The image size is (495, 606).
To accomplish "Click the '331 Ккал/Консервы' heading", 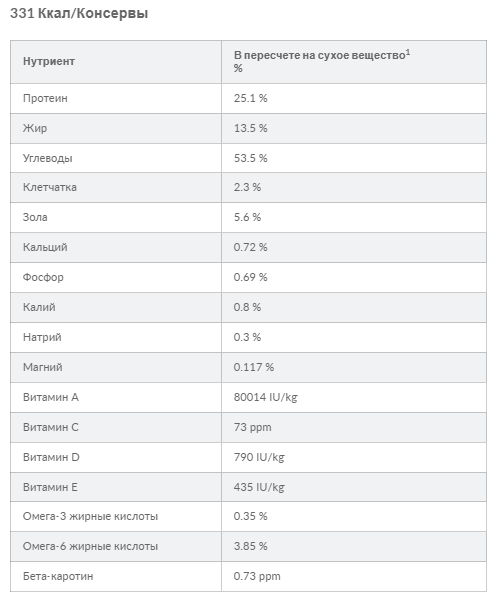I will click(x=79, y=13).
